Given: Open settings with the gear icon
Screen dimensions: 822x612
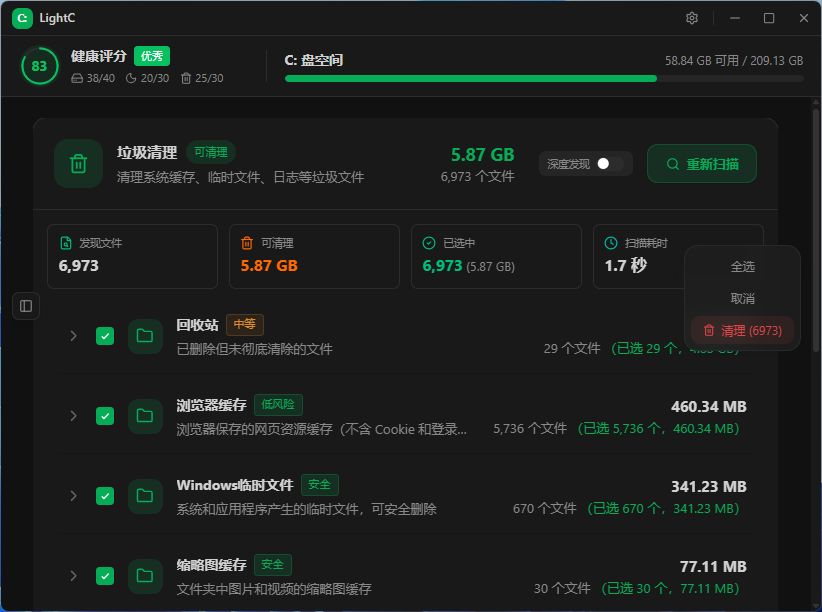Looking at the screenshot, I should [692, 18].
